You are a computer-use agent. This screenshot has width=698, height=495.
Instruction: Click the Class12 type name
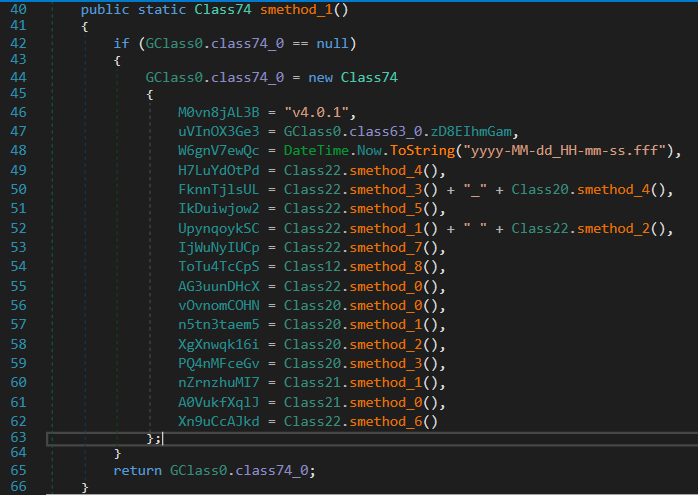point(312,267)
